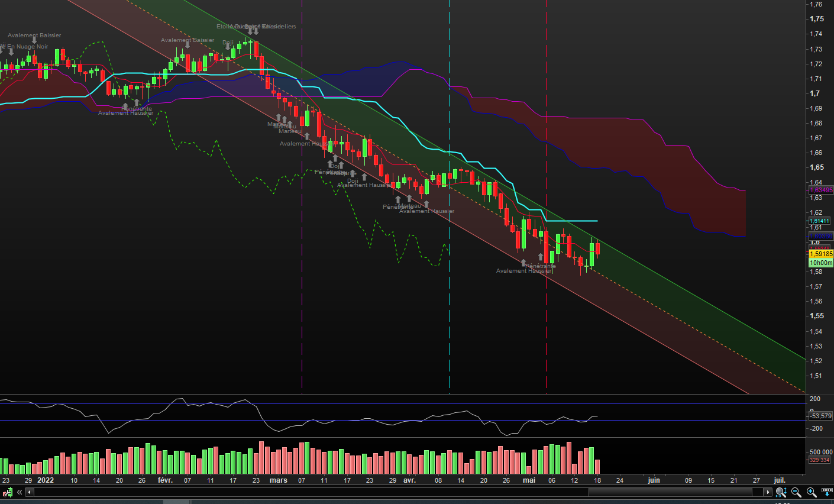Click the yellow 1,59185 current price label
Image resolution: width=834 pixels, height=504 pixels.
[820, 254]
